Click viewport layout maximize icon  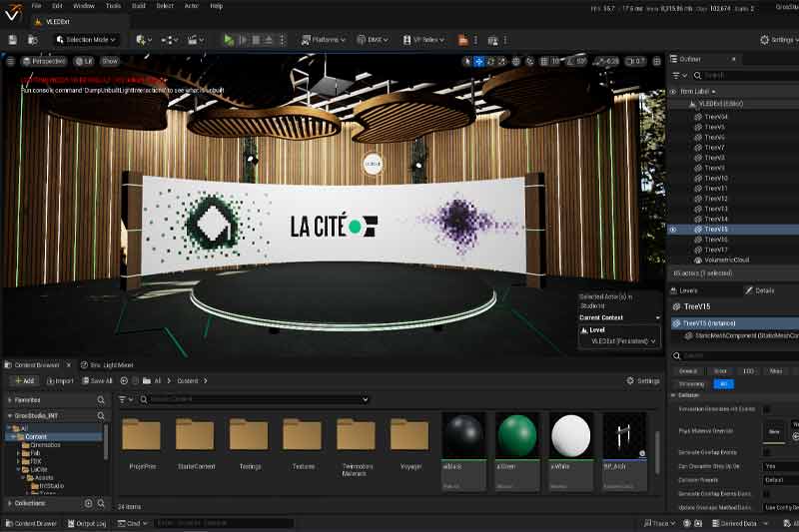point(657,61)
